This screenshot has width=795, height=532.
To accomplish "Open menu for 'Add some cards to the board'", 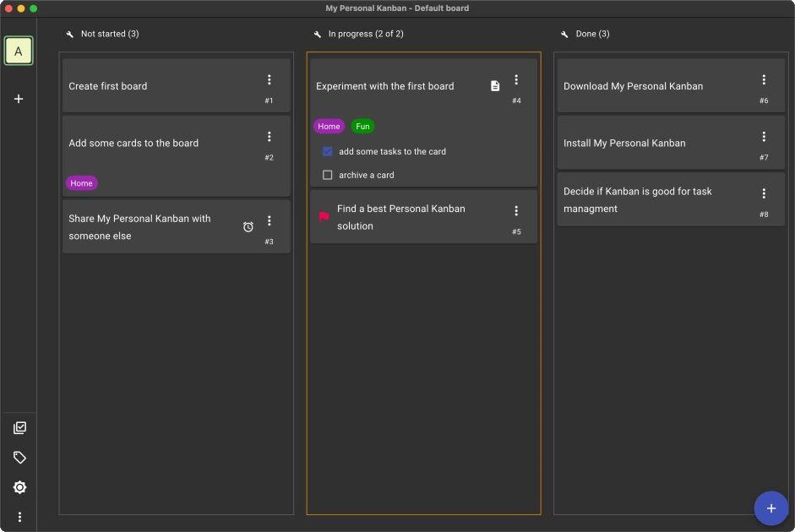I will pos(270,136).
